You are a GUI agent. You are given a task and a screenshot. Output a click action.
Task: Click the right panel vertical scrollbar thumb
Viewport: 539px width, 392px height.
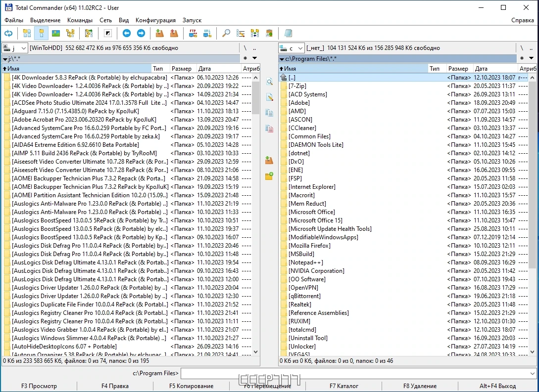532,175
